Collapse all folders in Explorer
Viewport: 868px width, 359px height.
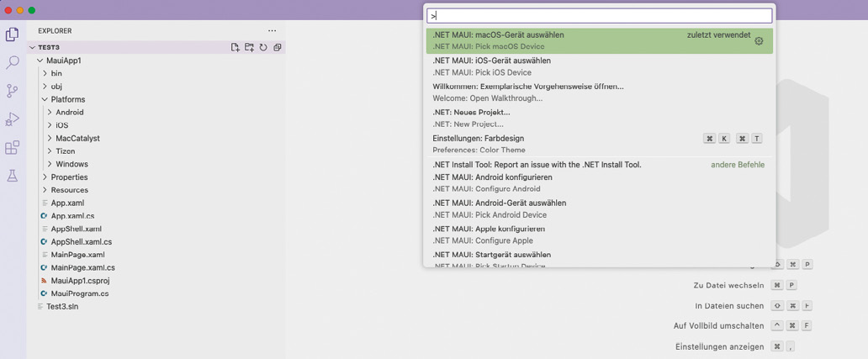pos(278,48)
